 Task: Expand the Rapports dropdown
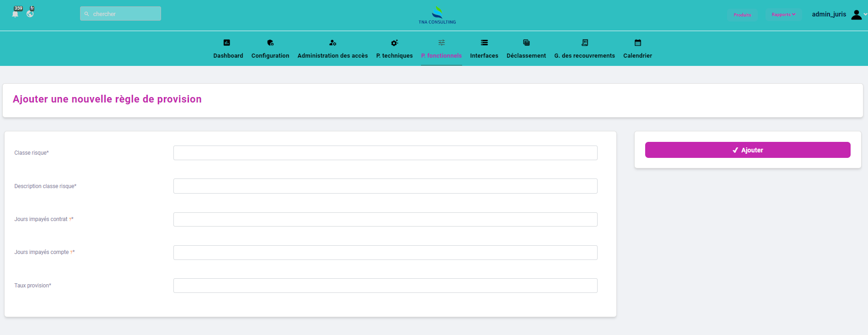coord(783,15)
